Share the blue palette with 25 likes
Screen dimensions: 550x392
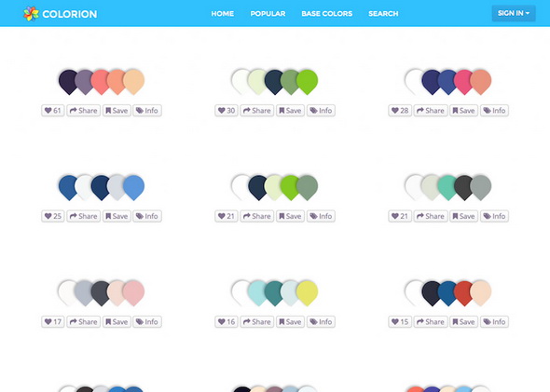[x=84, y=216]
